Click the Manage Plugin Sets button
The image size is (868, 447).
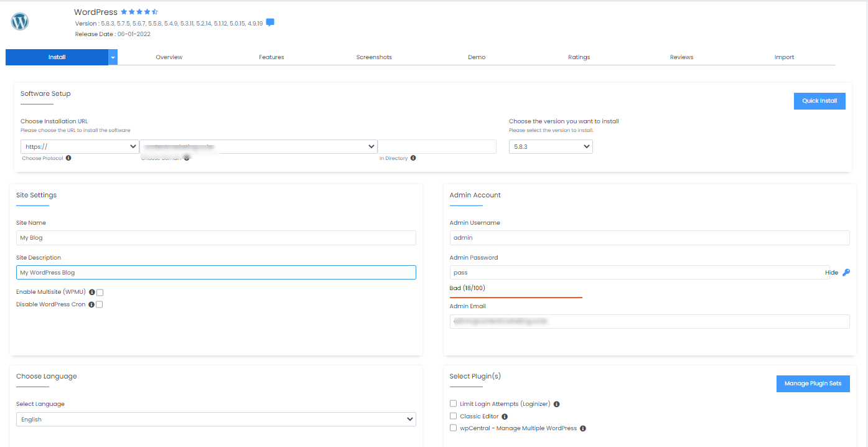click(x=813, y=383)
